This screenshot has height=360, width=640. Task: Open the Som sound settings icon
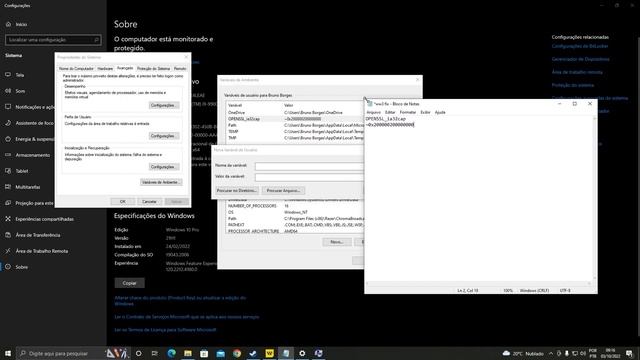tap(8, 91)
